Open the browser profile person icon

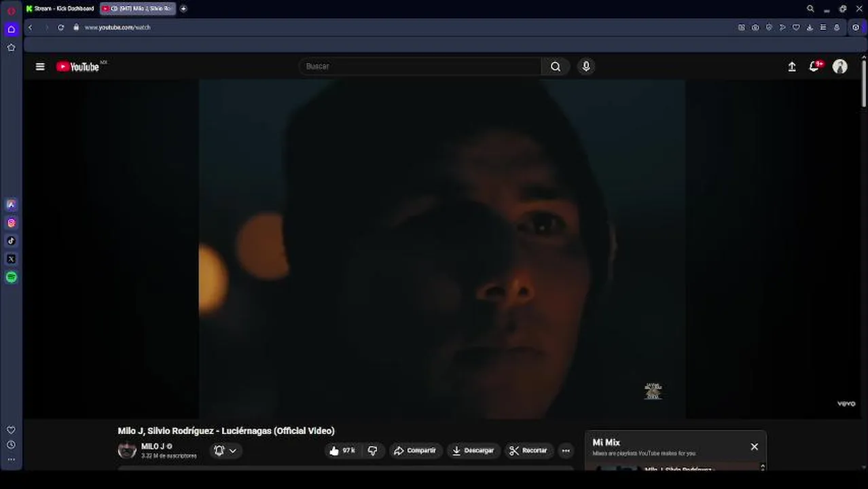point(837,27)
